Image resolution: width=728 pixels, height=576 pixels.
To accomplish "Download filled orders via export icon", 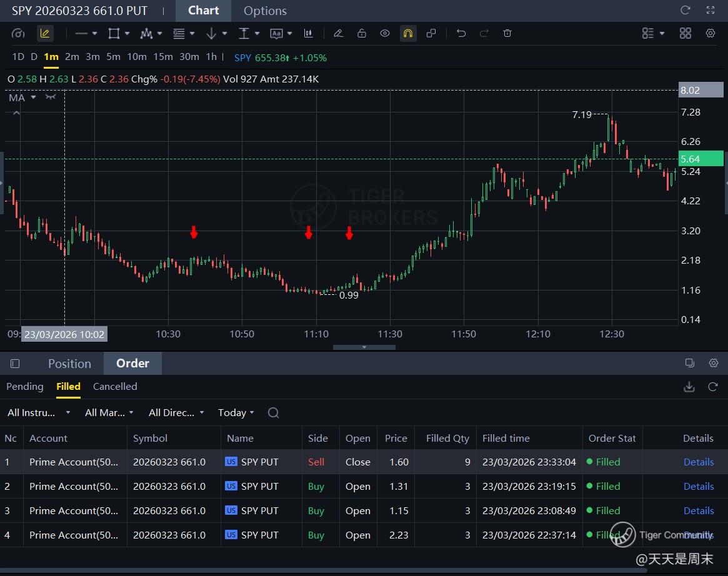I will click(x=689, y=387).
